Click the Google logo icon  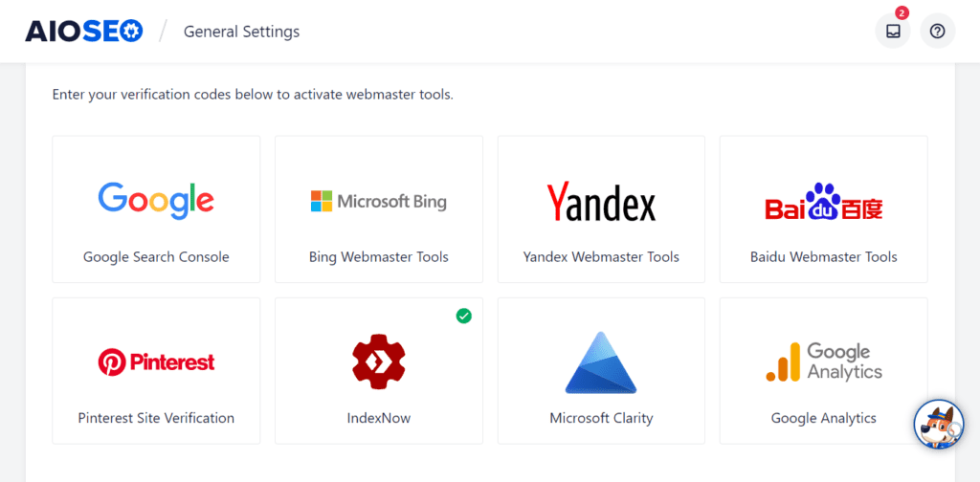tap(156, 199)
